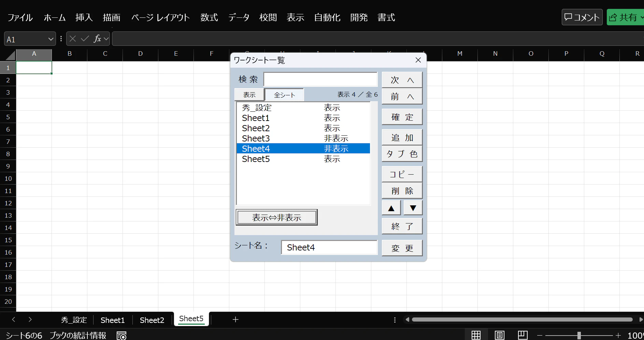Click the 追加 button

[x=402, y=137]
